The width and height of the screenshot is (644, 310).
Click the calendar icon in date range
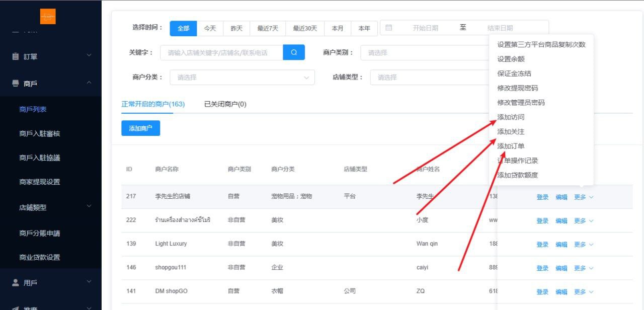[x=388, y=28]
